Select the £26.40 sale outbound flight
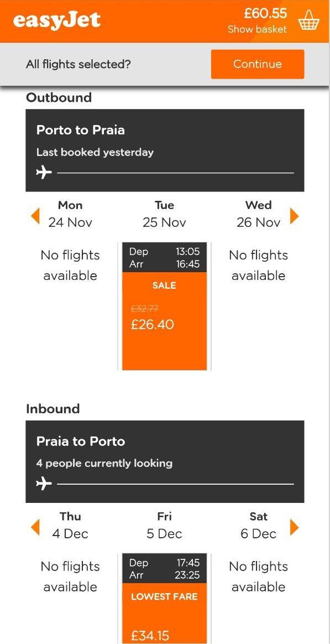Viewport: 330px width, 644px height. (165, 307)
